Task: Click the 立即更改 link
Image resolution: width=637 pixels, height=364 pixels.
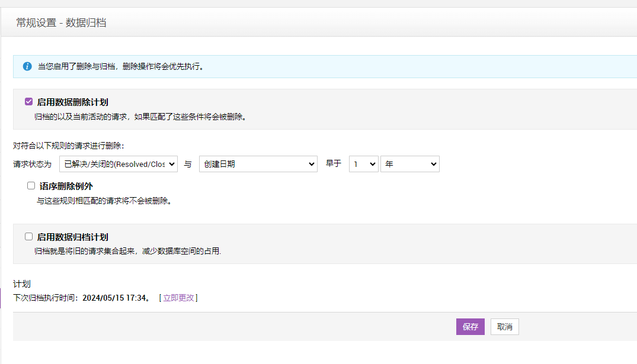Action: pyautogui.click(x=178, y=298)
